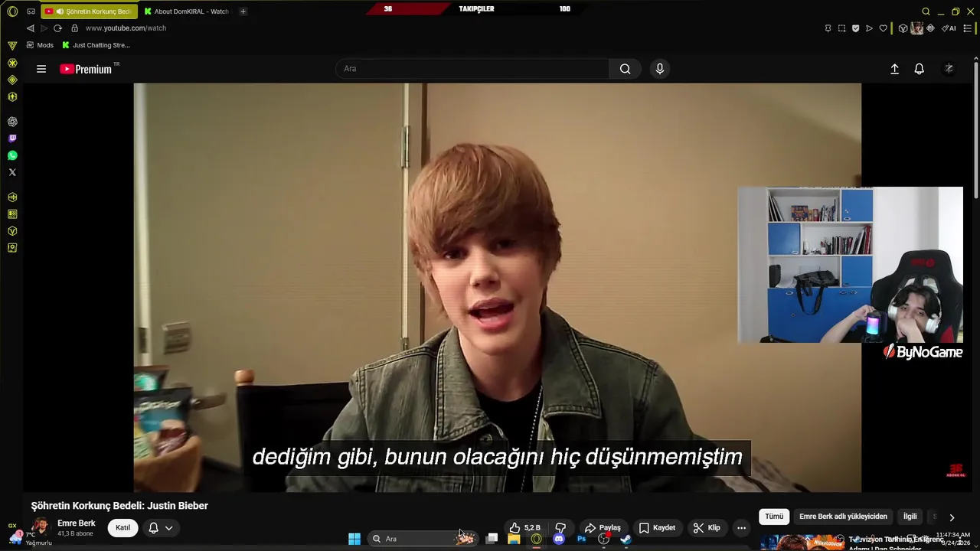
Task: Bookmark page with the heart icon
Action: (883, 28)
